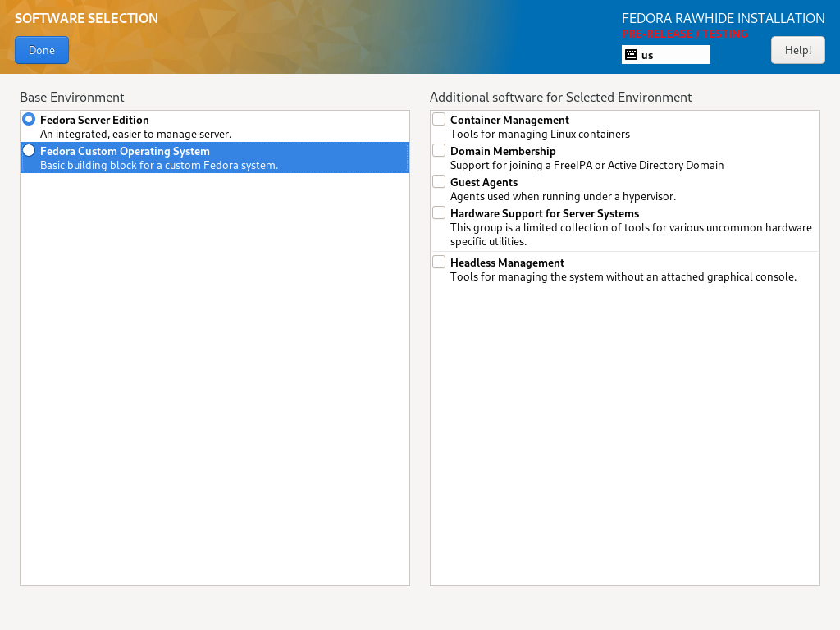Viewport: 840px width, 630px height.
Task: Click the Done button
Action: [x=42, y=50]
